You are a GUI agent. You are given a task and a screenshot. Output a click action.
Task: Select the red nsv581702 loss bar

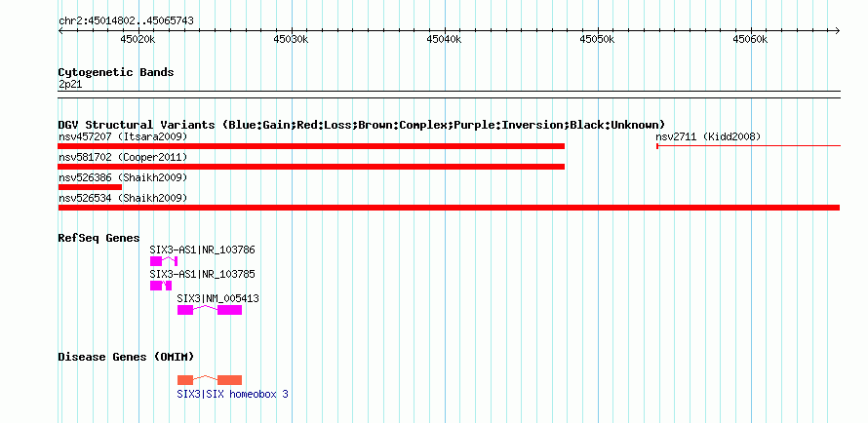[311, 167]
